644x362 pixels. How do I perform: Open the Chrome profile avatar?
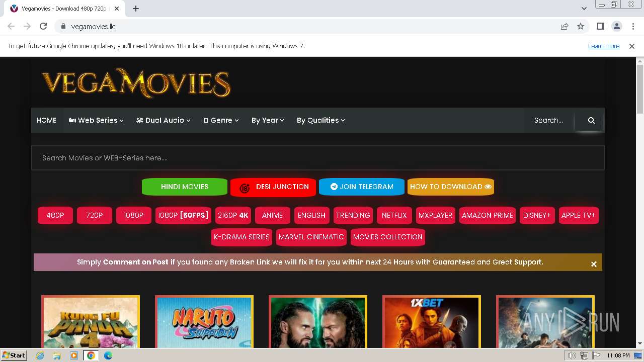(x=616, y=26)
